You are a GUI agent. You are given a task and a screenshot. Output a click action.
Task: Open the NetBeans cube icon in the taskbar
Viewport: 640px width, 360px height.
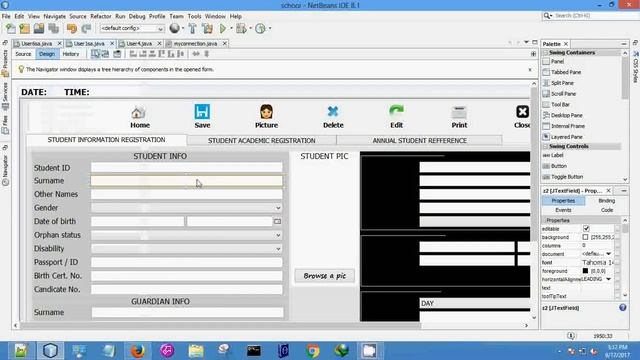pos(50,351)
